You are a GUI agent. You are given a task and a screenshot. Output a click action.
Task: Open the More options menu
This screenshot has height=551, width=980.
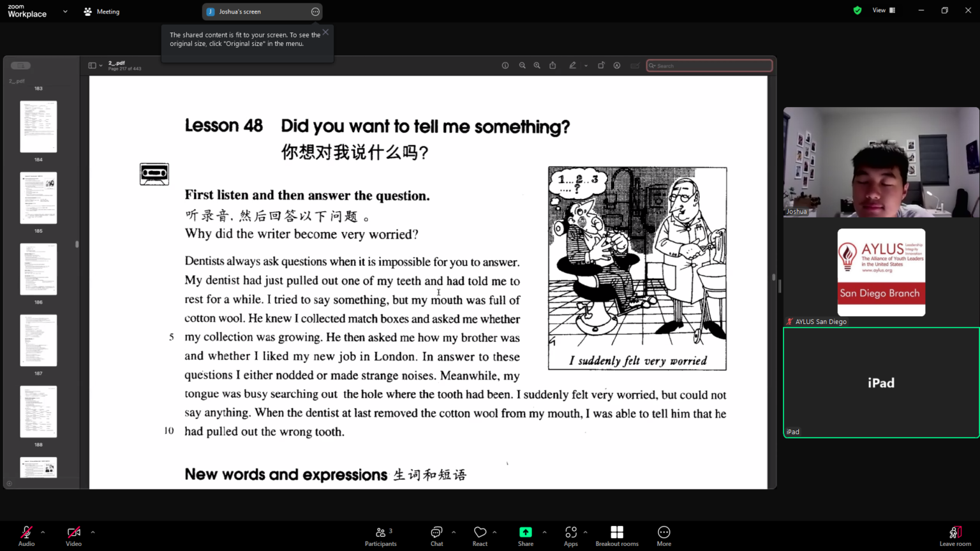click(664, 536)
